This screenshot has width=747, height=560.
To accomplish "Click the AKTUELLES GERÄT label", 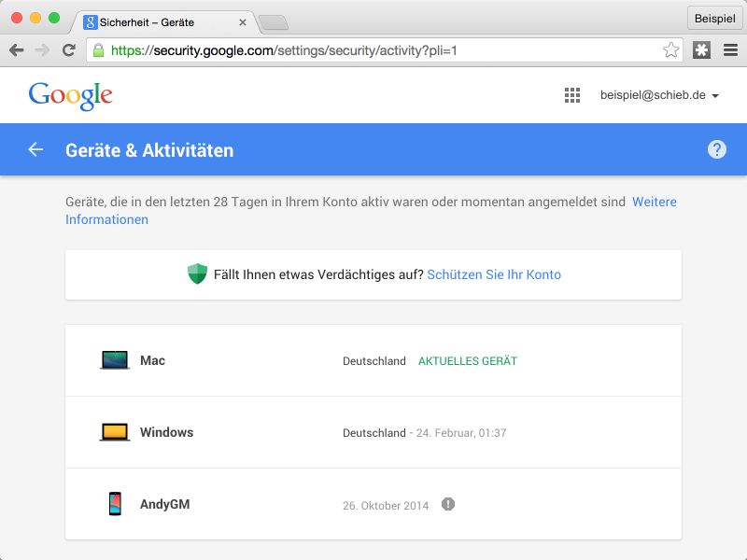I will [468, 361].
